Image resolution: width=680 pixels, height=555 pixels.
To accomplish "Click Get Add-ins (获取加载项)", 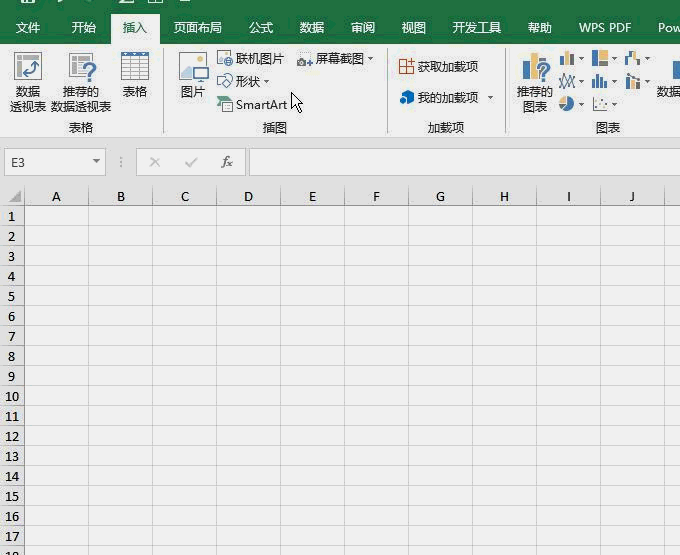I will click(438, 67).
